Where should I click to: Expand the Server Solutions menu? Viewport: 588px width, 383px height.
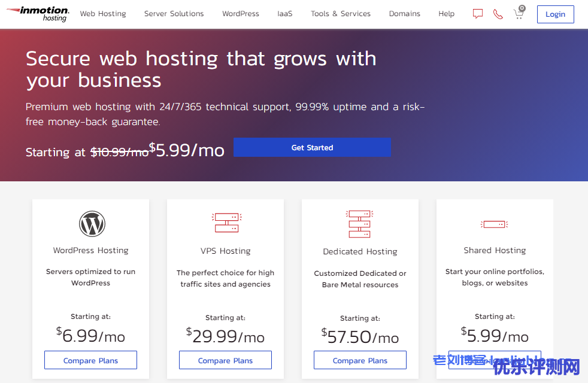coord(174,14)
